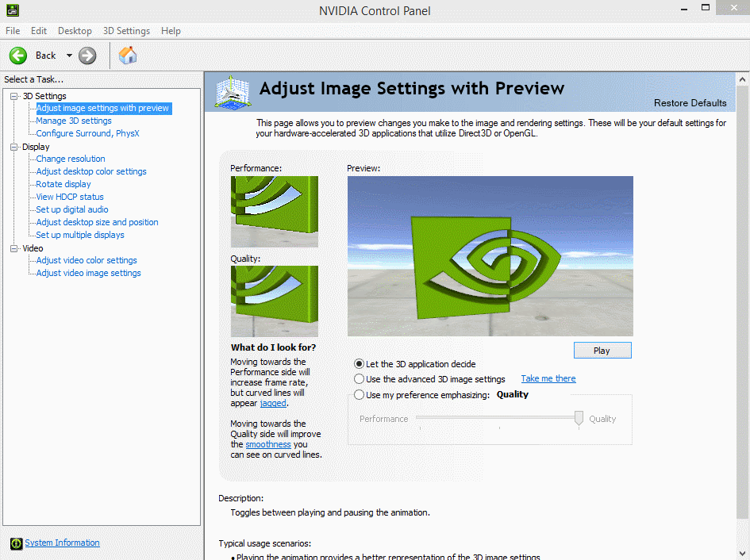
Task: Open View HDCP status
Action: click(x=70, y=197)
